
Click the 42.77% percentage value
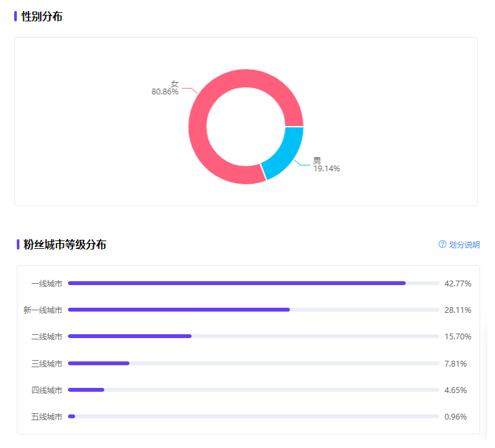pyautogui.click(x=457, y=284)
